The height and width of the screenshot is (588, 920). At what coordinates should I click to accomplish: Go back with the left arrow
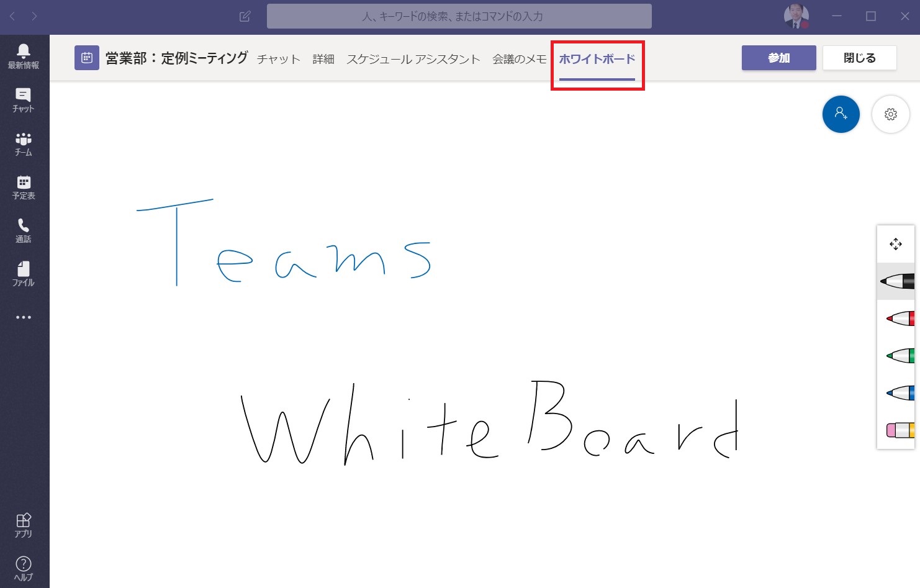[12, 16]
